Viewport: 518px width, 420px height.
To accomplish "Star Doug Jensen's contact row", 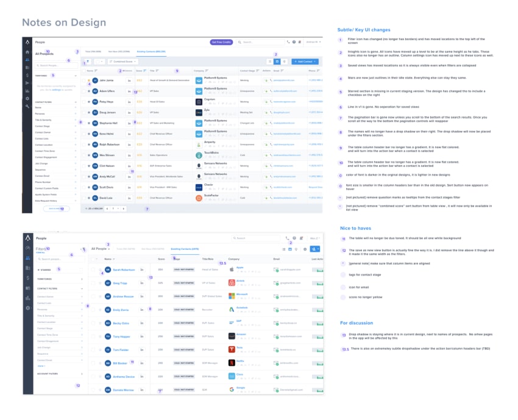I will point(88,112).
